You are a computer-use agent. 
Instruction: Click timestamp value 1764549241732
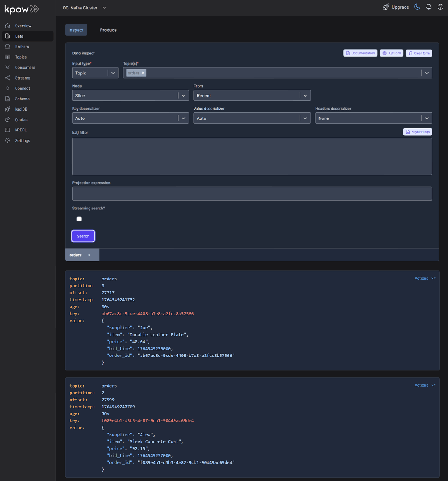(118, 300)
